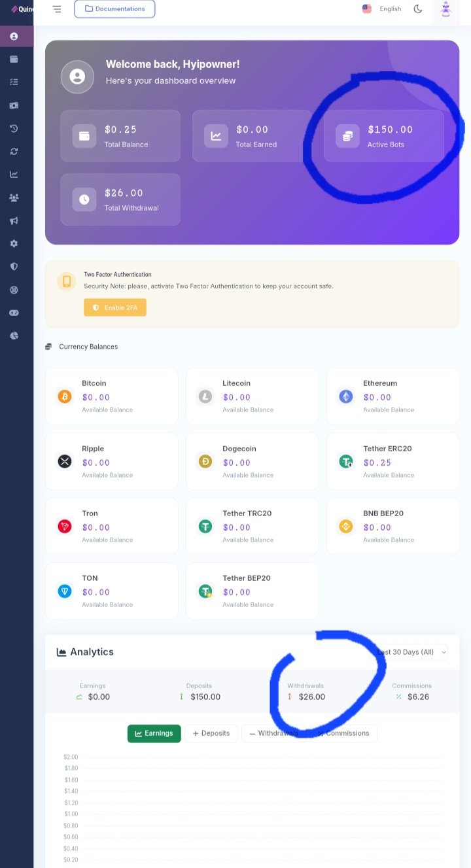Select the Bitcoin balance card
The width and height of the screenshot is (471, 868).
112,396
